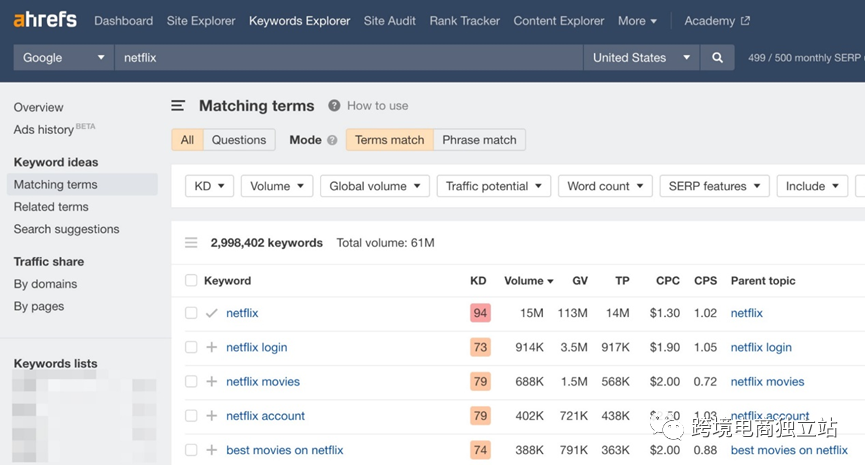Viewport: 865px width, 465px height.
Task: Add netflix login to list with plus icon
Action: (211, 347)
